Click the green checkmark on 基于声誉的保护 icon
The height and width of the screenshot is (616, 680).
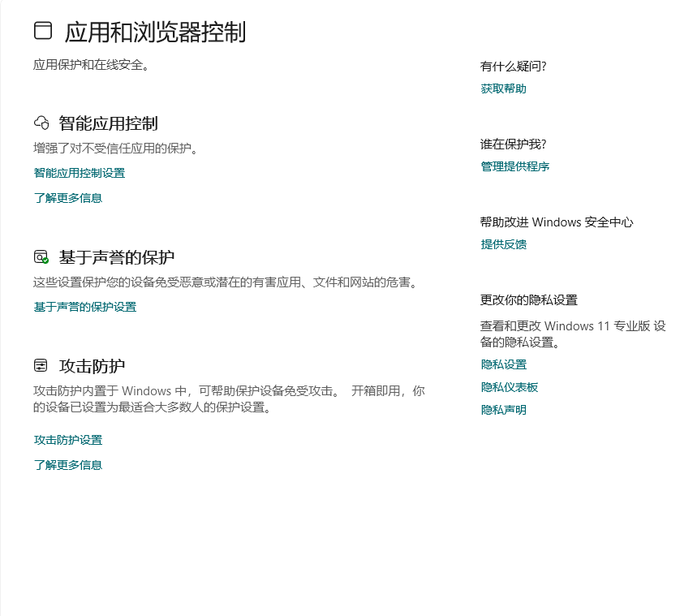44,261
